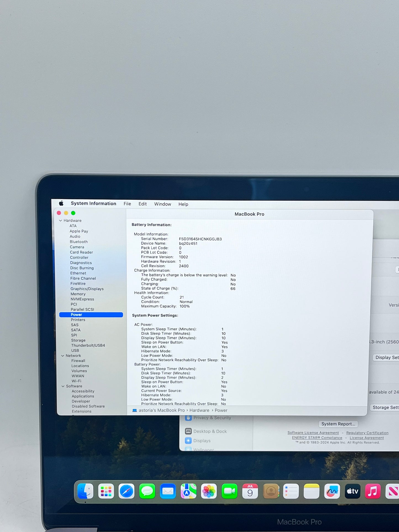
Task: Select Camera in the Hardware list
Action: coord(77,247)
